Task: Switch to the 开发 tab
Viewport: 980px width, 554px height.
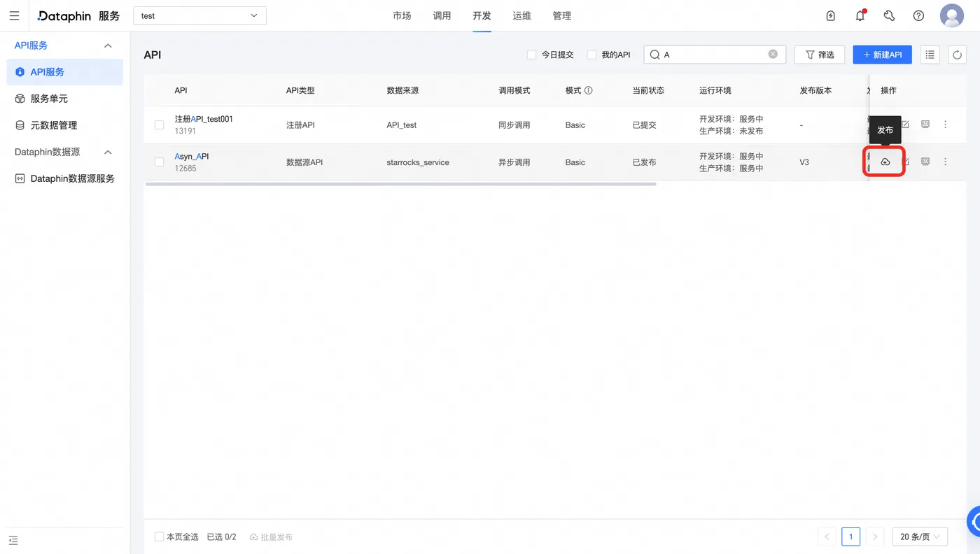Action: (482, 15)
